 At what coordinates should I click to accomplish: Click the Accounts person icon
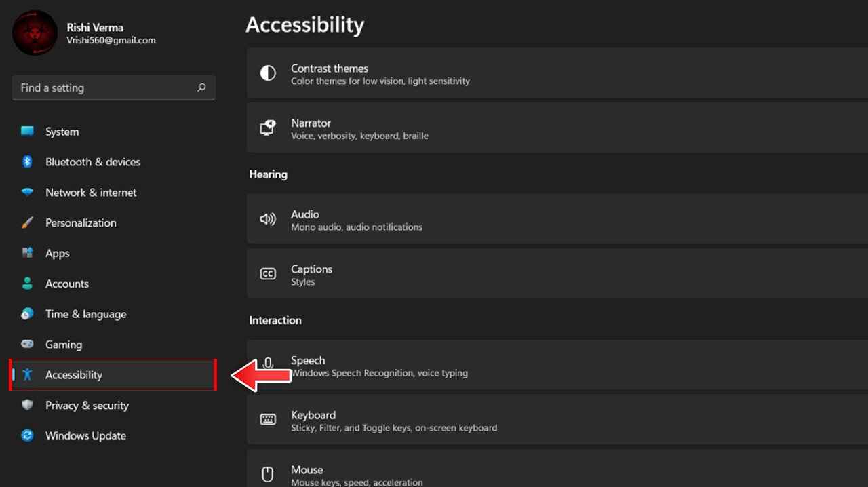pos(27,284)
